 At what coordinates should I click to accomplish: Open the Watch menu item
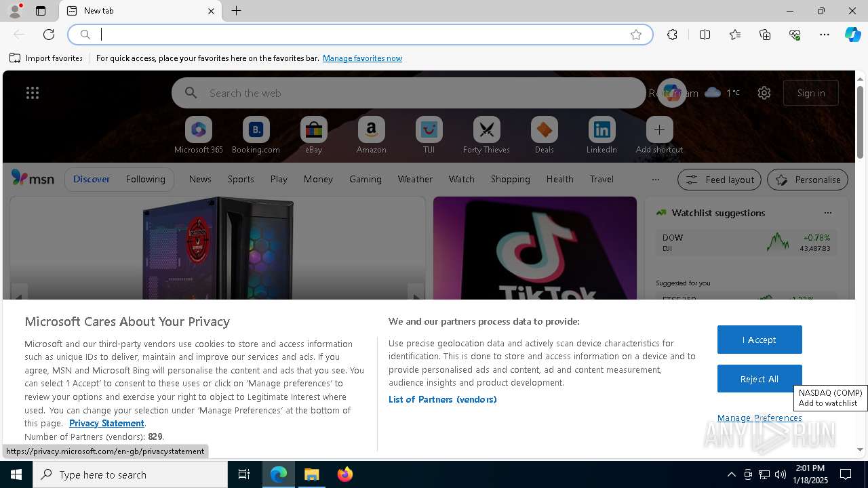[x=462, y=179]
